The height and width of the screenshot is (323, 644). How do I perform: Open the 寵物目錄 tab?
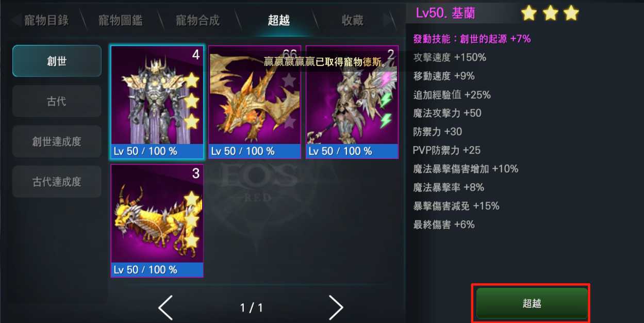[x=46, y=21]
